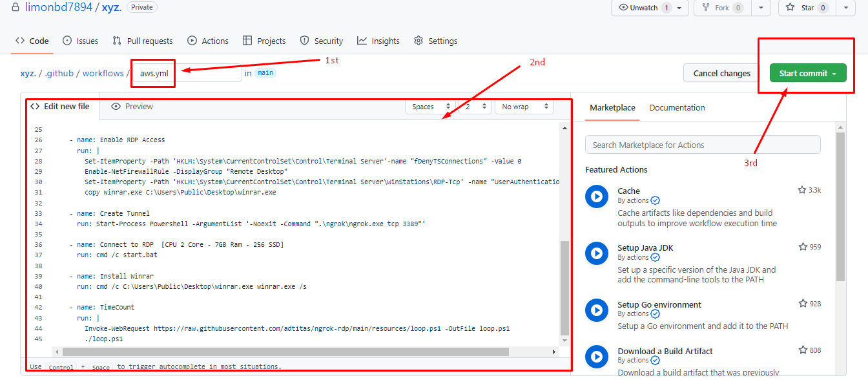Click code line 'name: Enable RDP Access'
Image resolution: width=868 pixels, height=380 pixels.
tap(117, 140)
